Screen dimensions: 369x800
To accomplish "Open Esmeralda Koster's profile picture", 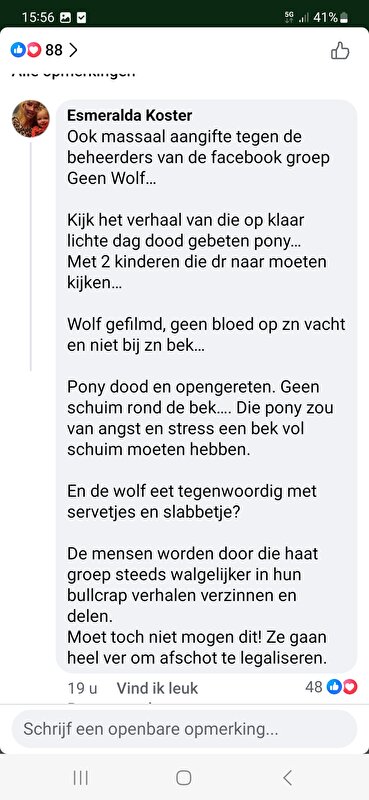I will 31,119.
